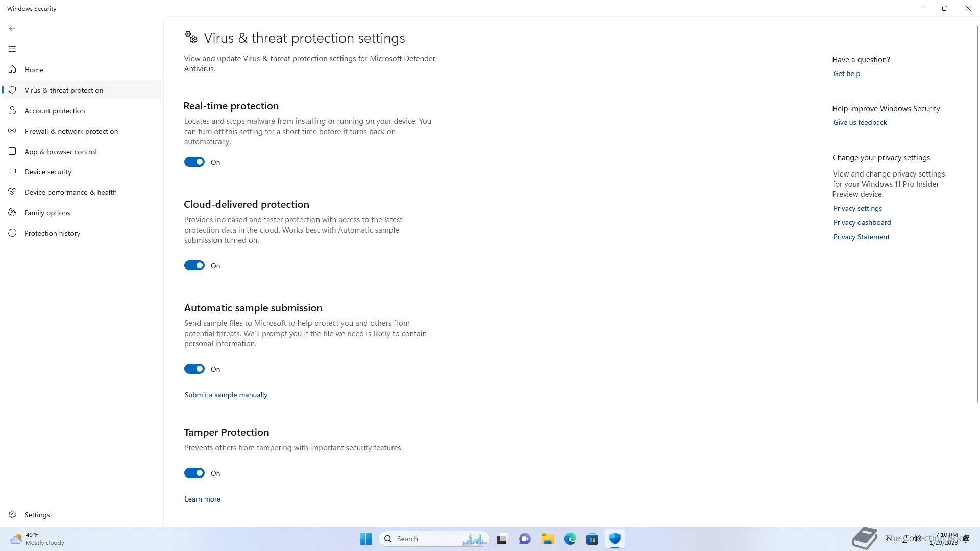The width and height of the screenshot is (980, 551).
Task: Turn off Real-time protection toggle
Action: (x=194, y=162)
